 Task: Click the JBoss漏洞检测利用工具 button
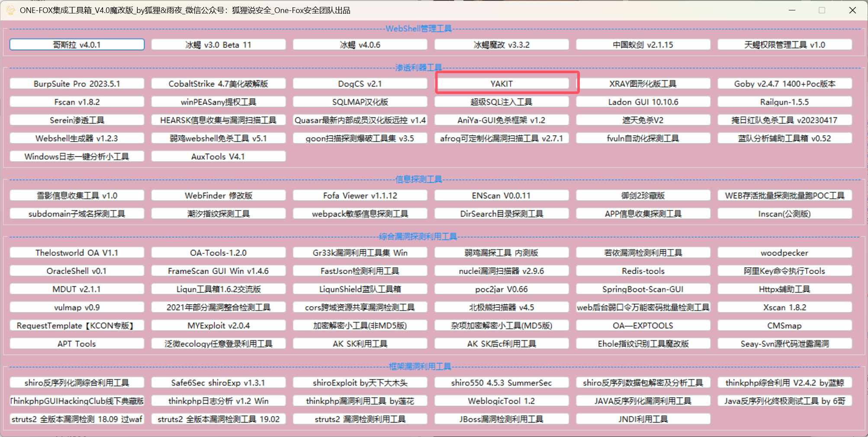point(502,419)
